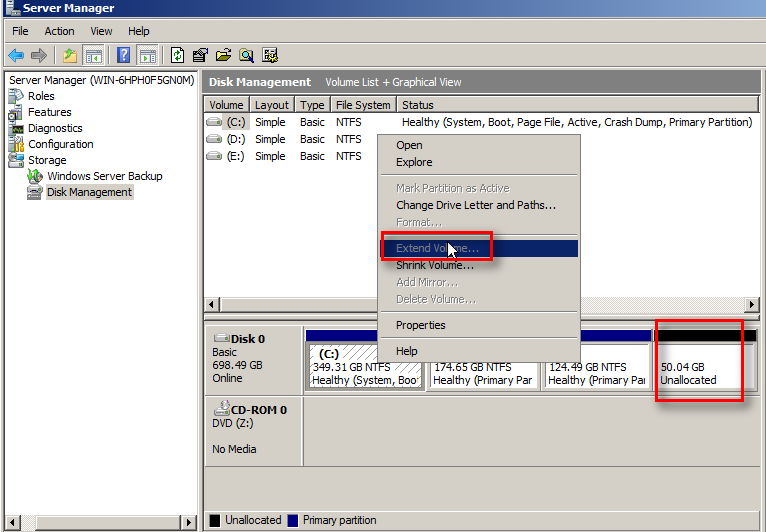Sort by the Volume column header
The height and width of the screenshot is (532, 766).
[227, 105]
